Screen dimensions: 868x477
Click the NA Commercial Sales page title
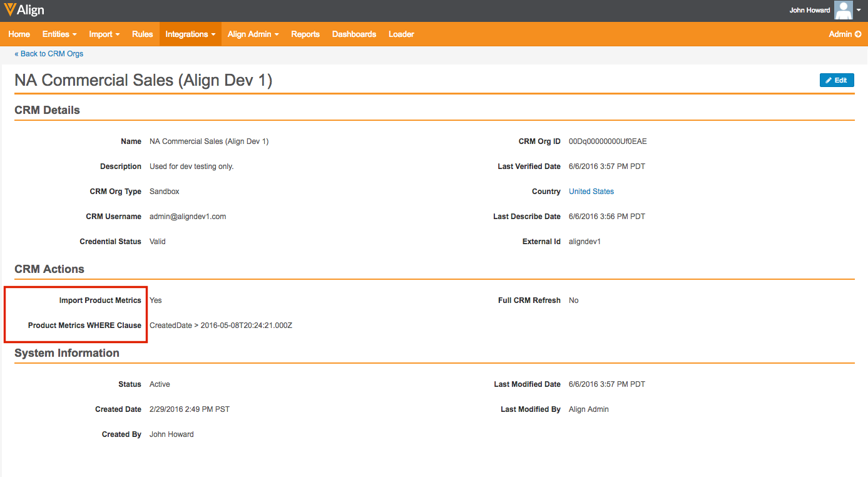[x=143, y=81]
